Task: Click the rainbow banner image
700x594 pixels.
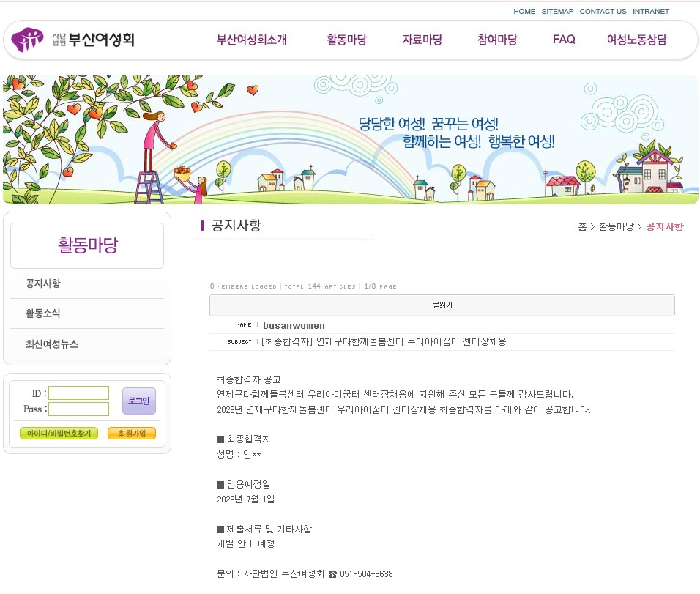Action: 351,140
